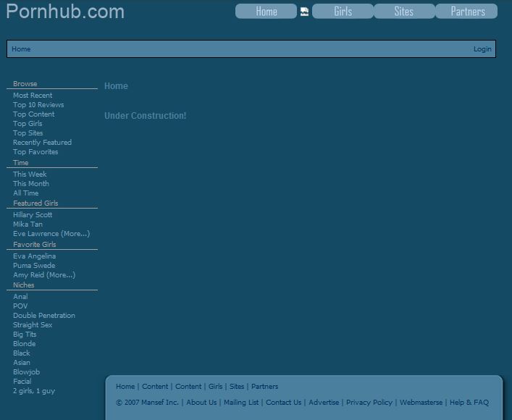
Task: Click the Niches section header
Action: pyautogui.click(x=23, y=285)
